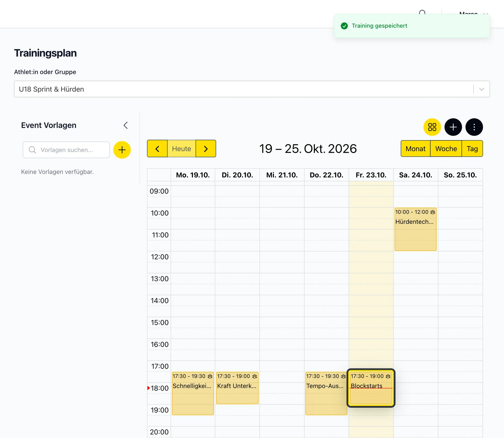The image size is (504, 438).
Task: Open the Tempo-Aus... training on Thursday
Action: [326, 393]
